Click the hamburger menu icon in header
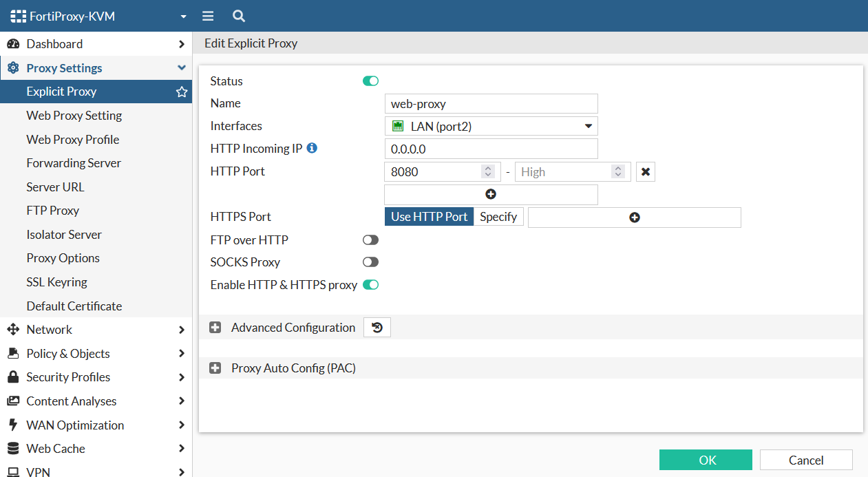The height and width of the screenshot is (477, 868). pyautogui.click(x=208, y=16)
